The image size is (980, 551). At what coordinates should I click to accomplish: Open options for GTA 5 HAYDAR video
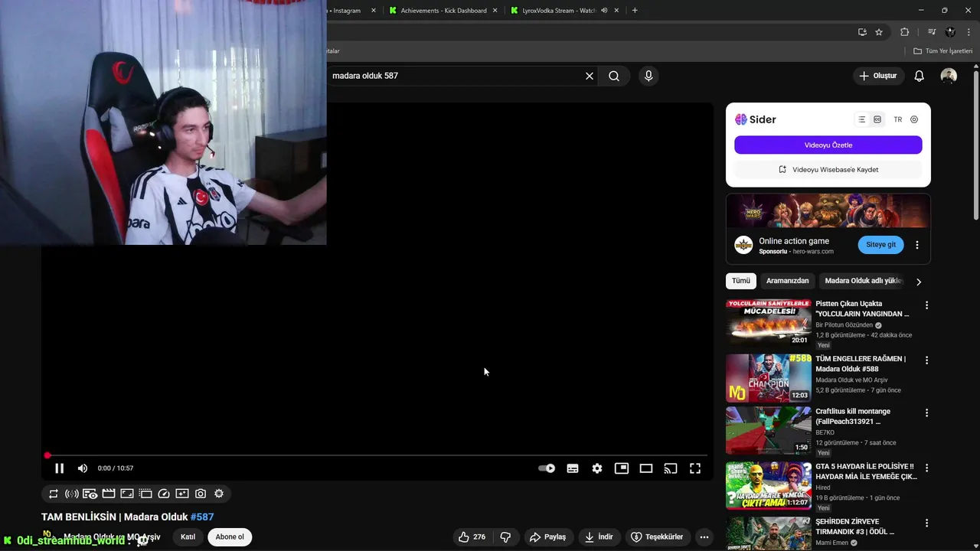(926, 468)
